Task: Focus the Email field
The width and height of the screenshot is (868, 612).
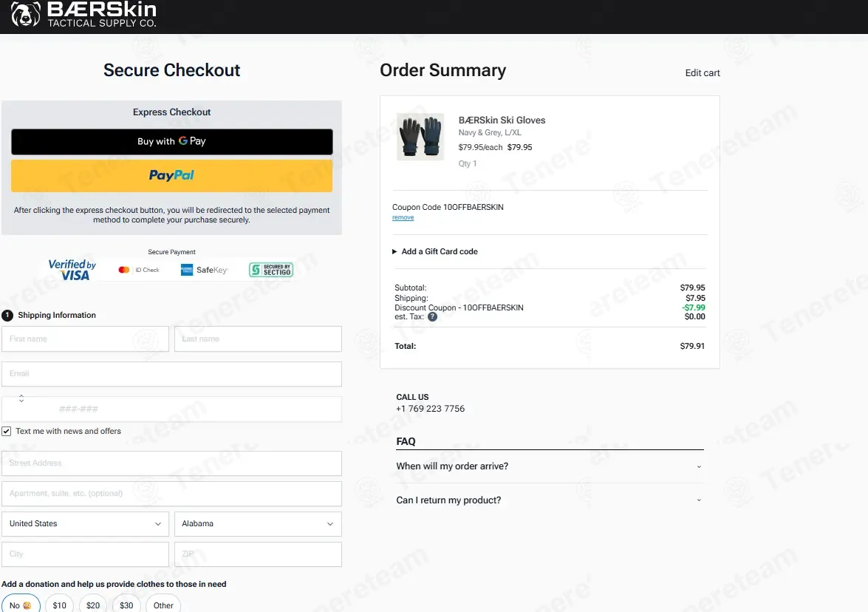Action: click(171, 374)
